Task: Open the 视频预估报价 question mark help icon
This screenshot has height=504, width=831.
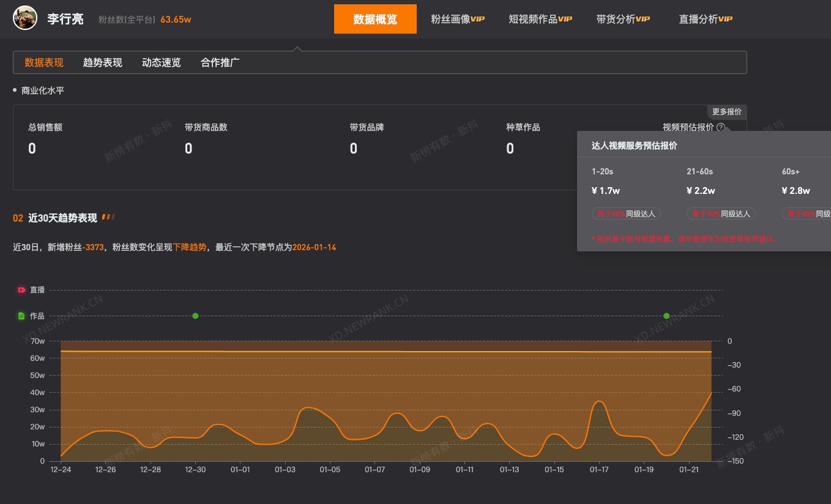Action: tap(721, 127)
